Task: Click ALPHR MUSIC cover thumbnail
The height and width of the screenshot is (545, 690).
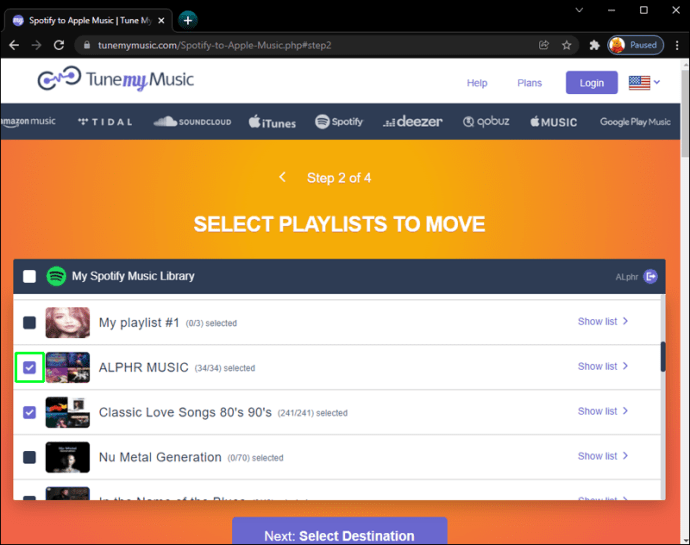Action: pos(68,368)
